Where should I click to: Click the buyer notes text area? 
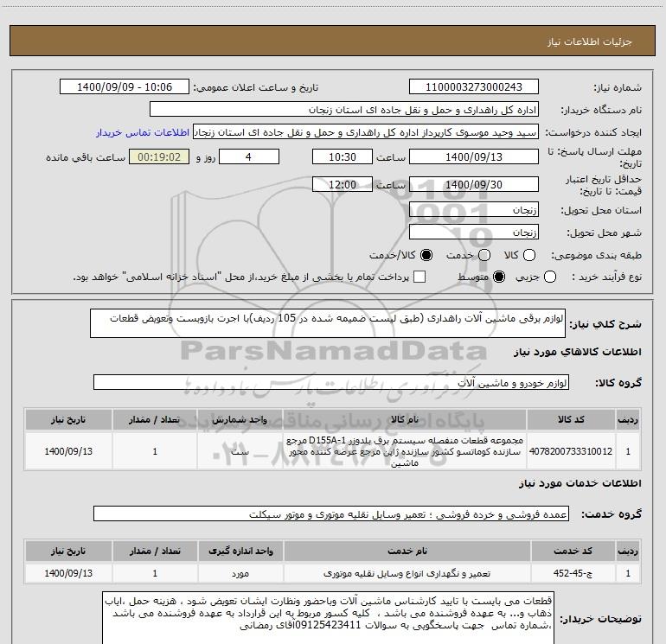point(329,618)
